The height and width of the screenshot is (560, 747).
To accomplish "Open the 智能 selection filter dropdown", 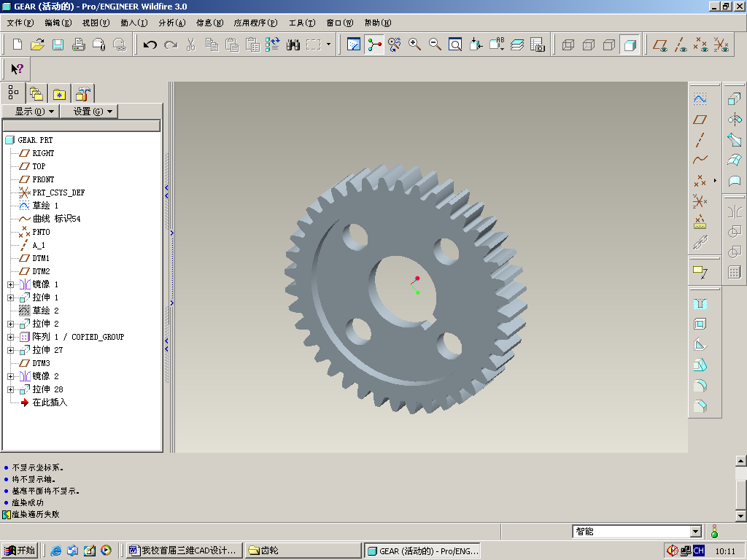I will [695, 532].
